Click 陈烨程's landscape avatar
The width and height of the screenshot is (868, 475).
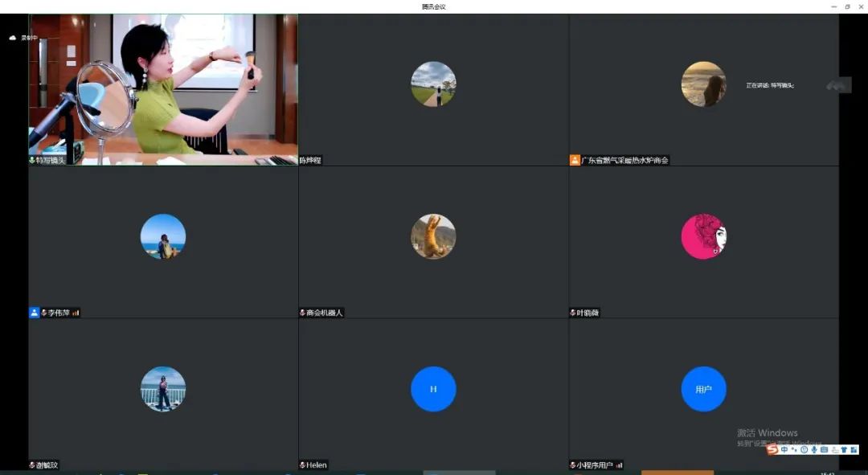click(433, 84)
